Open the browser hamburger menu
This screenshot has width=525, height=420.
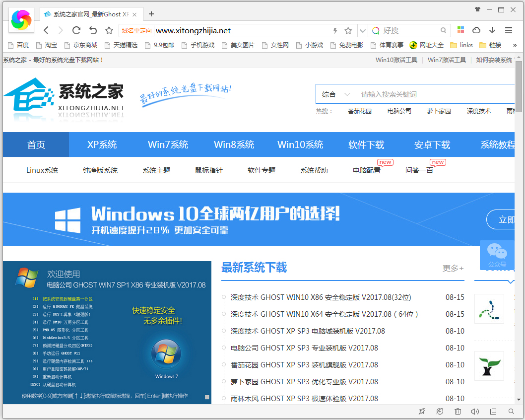point(509,30)
